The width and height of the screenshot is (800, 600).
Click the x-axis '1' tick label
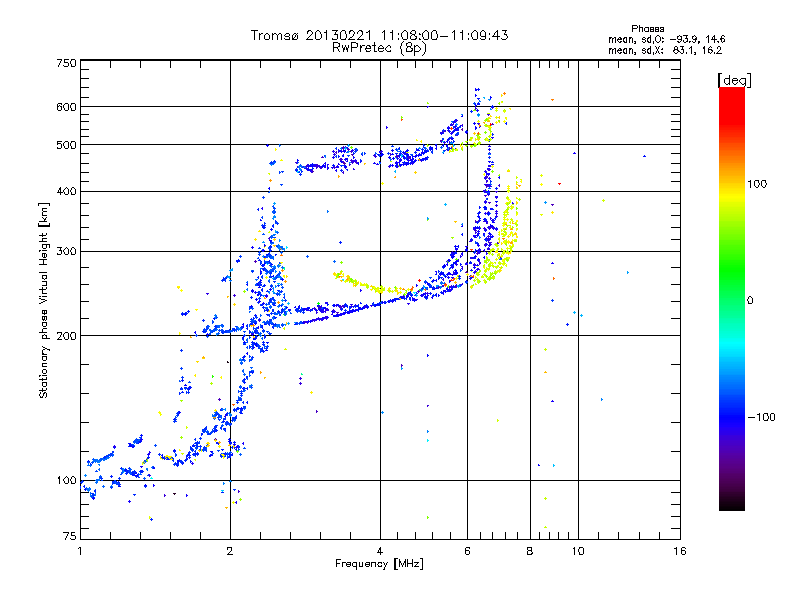[80, 551]
